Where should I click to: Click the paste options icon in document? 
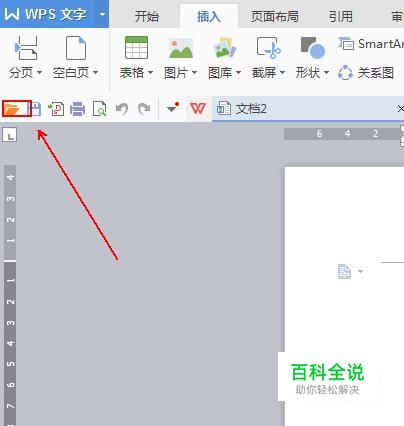coord(344,271)
